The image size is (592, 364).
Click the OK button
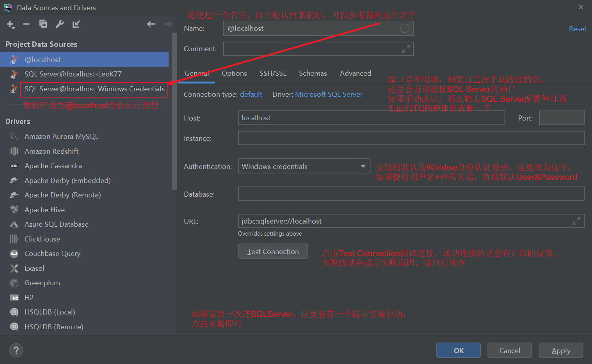click(x=459, y=350)
